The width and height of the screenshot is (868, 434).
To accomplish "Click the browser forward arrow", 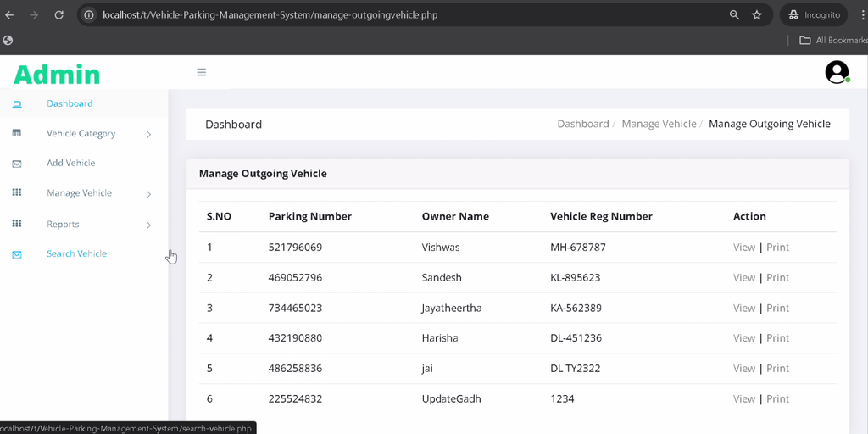I will click(34, 15).
